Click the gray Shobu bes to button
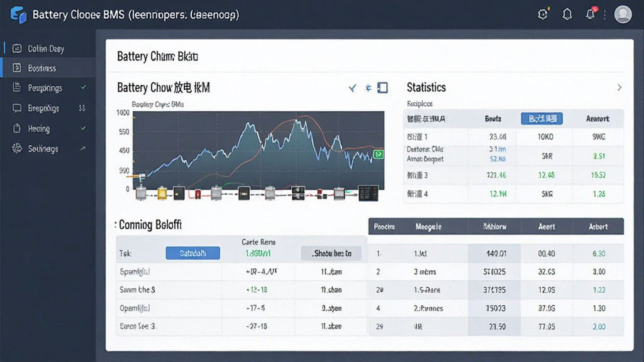The height and width of the screenshot is (362, 644). 331,253
